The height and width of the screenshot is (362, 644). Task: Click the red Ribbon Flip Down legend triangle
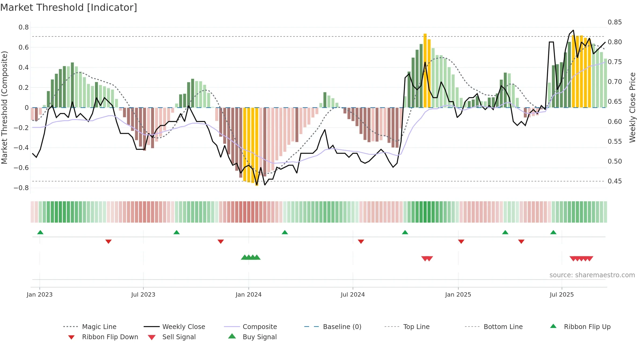[71, 337]
